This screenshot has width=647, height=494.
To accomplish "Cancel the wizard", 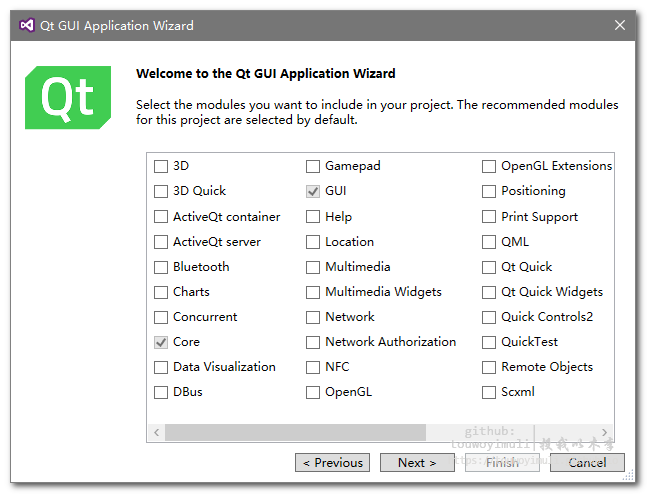I will [x=587, y=463].
